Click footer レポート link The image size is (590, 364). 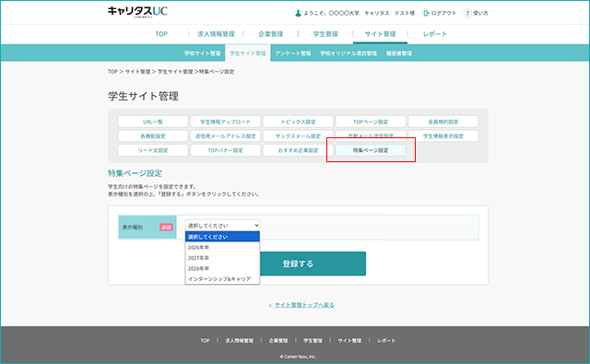pos(386,341)
